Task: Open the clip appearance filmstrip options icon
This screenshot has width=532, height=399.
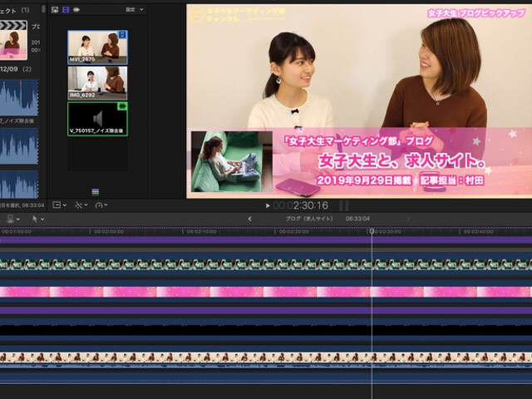Action: click(x=55, y=9)
